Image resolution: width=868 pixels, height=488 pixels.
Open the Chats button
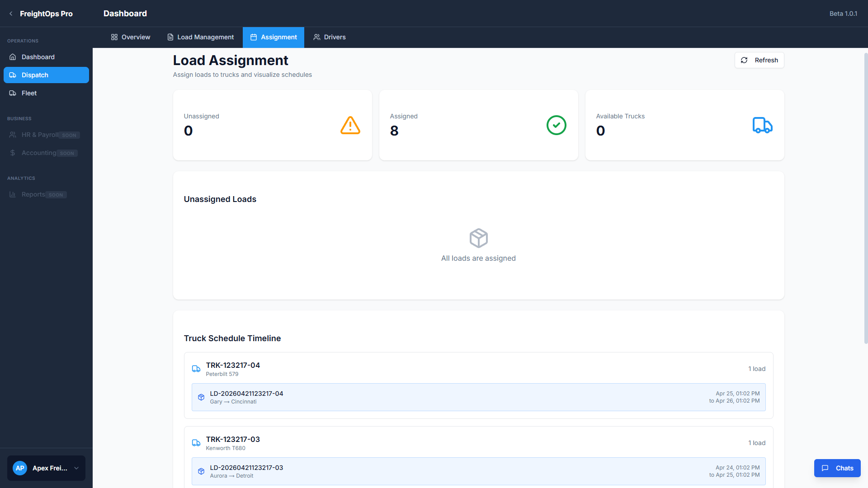837,468
